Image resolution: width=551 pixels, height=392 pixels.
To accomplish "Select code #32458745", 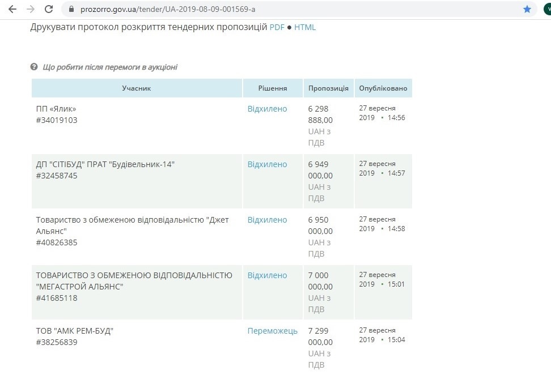I will 57,176.
